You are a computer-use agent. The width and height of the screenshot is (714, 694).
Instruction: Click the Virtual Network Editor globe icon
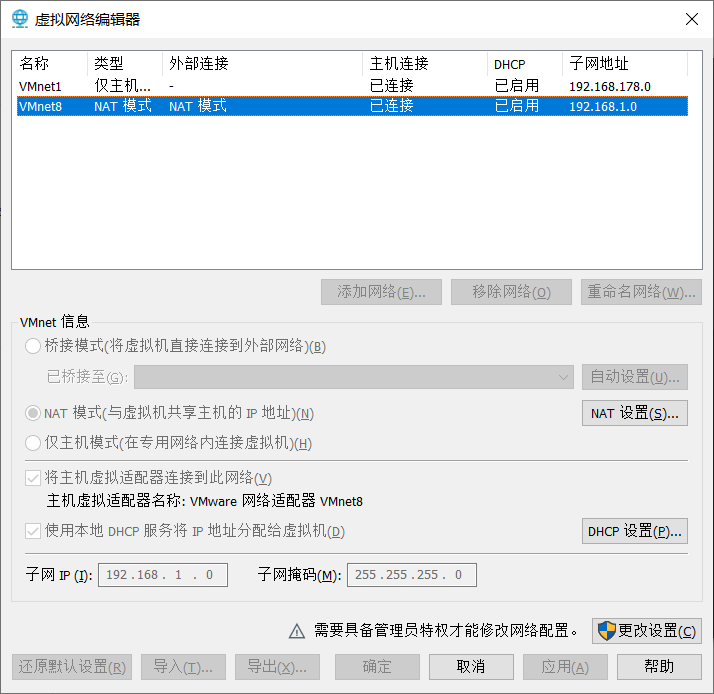tap(20, 19)
